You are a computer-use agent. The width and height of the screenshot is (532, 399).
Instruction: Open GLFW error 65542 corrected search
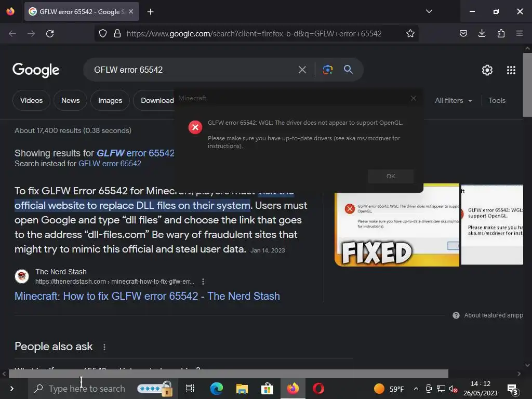[x=136, y=153]
